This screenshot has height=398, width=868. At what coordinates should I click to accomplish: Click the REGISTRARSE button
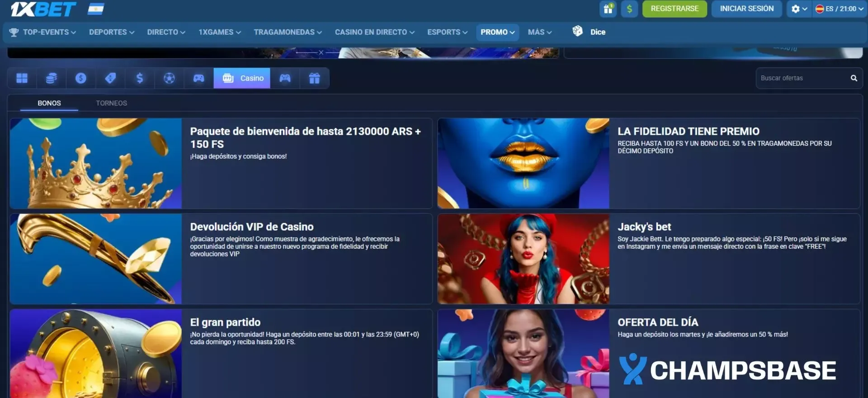(675, 9)
